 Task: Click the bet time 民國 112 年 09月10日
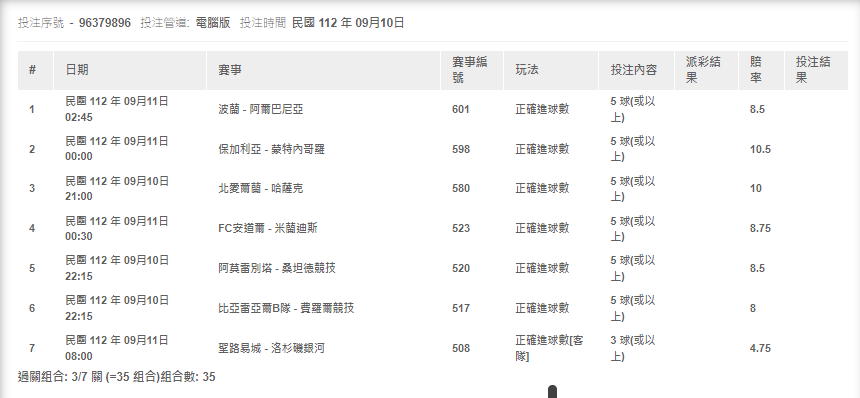(x=348, y=23)
